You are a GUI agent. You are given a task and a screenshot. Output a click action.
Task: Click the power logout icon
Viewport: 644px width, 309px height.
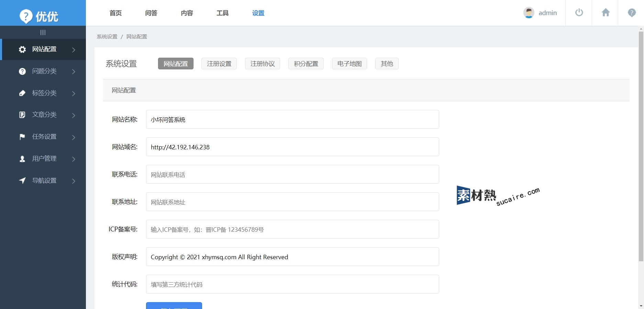click(x=579, y=13)
